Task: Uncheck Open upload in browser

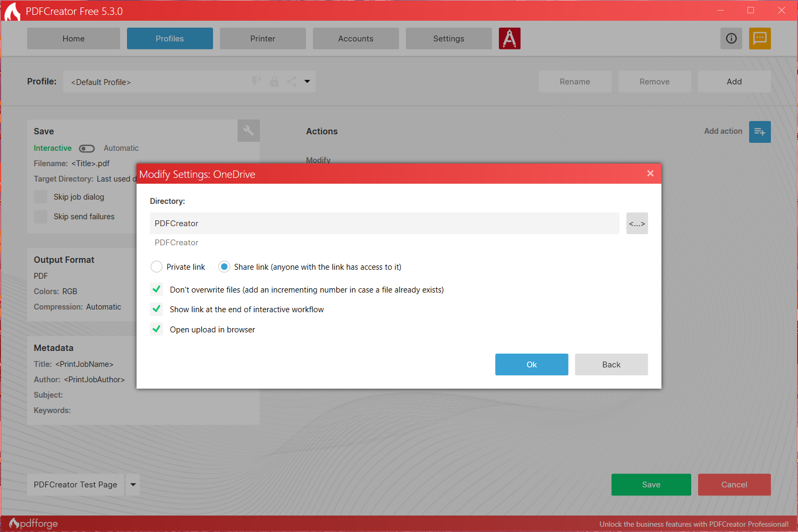Action: (x=156, y=329)
